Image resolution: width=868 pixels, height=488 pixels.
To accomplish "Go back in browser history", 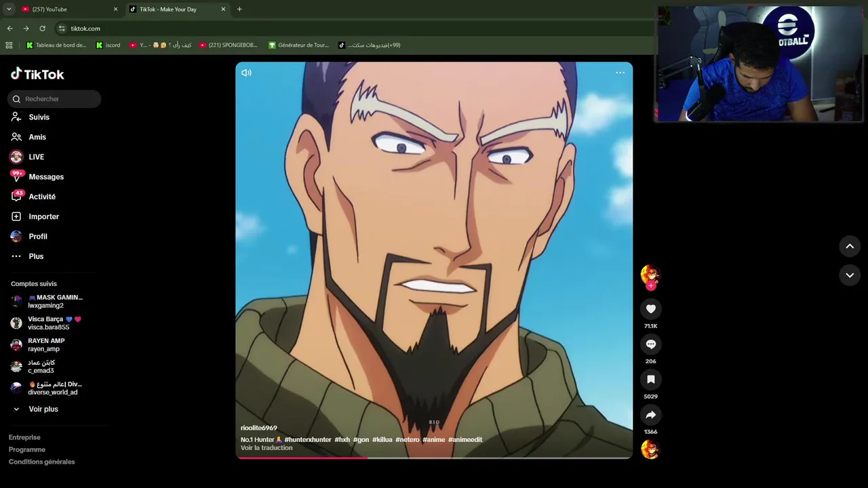I will 9,28.
